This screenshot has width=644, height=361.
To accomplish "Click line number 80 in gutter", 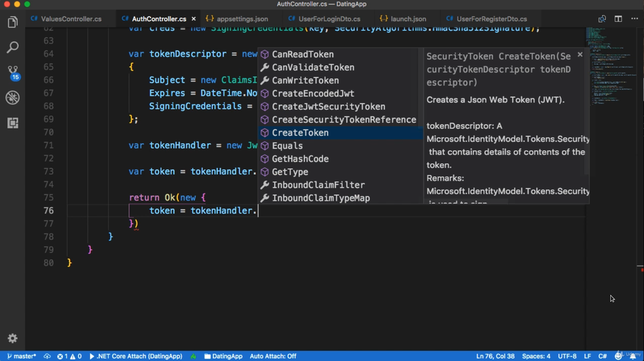I will pyautogui.click(x=48, y=263).
